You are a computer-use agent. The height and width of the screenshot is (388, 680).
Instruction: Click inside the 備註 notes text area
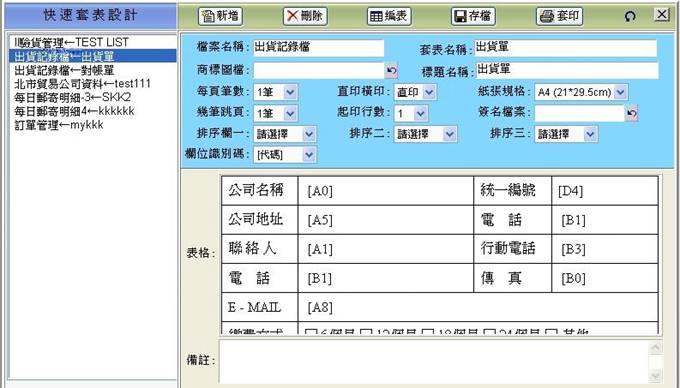tap(434, 361)
